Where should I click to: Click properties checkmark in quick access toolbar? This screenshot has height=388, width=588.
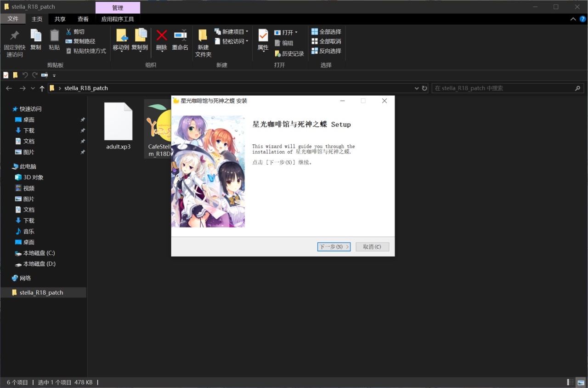pos(6,75)
